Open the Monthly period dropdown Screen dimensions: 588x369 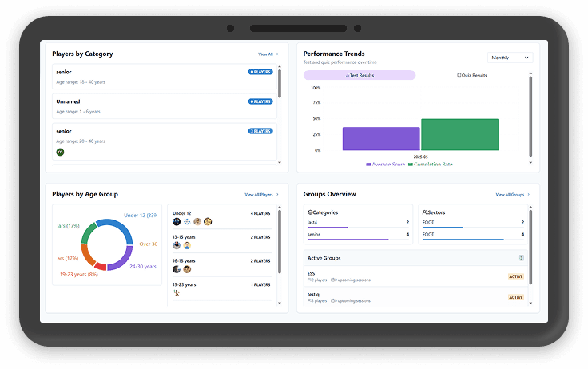coord(510,58)
